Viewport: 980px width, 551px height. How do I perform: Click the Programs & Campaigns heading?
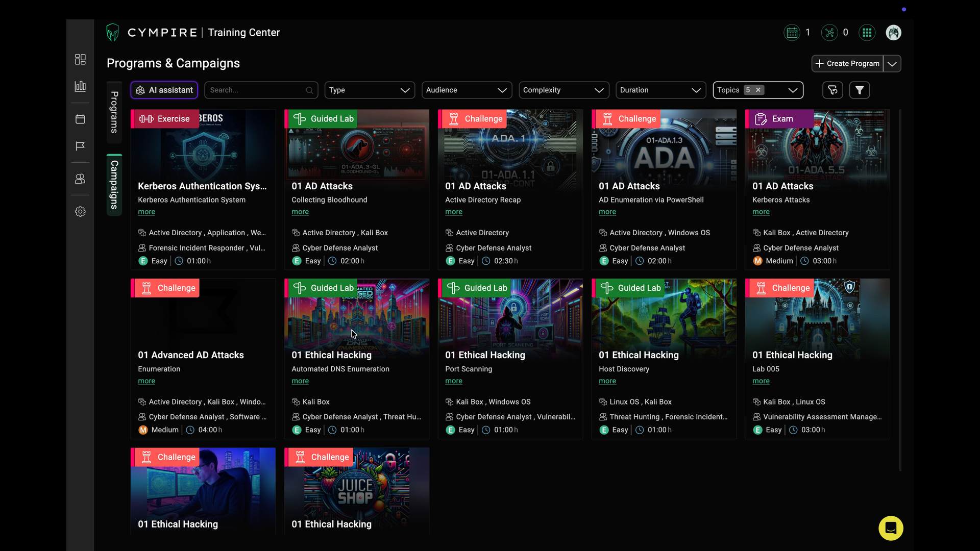tap(173, 63)
